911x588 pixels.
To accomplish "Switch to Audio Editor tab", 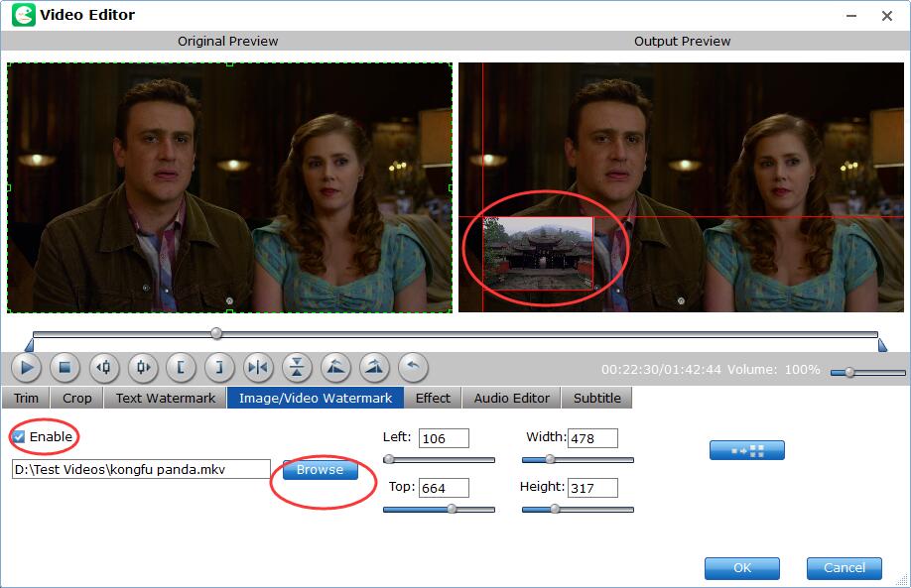I will (511, 399).
